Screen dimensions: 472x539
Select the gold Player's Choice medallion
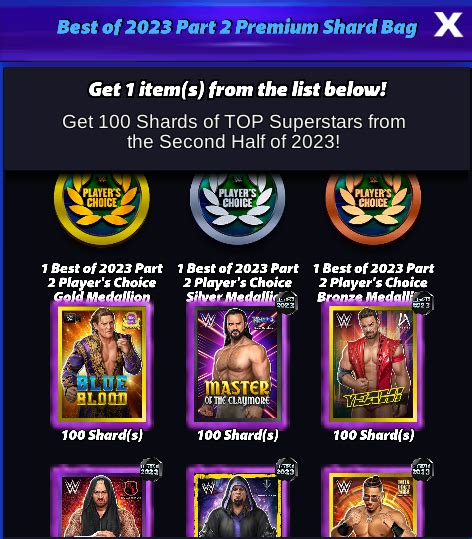pyautogui.click(x=102, y=207)
